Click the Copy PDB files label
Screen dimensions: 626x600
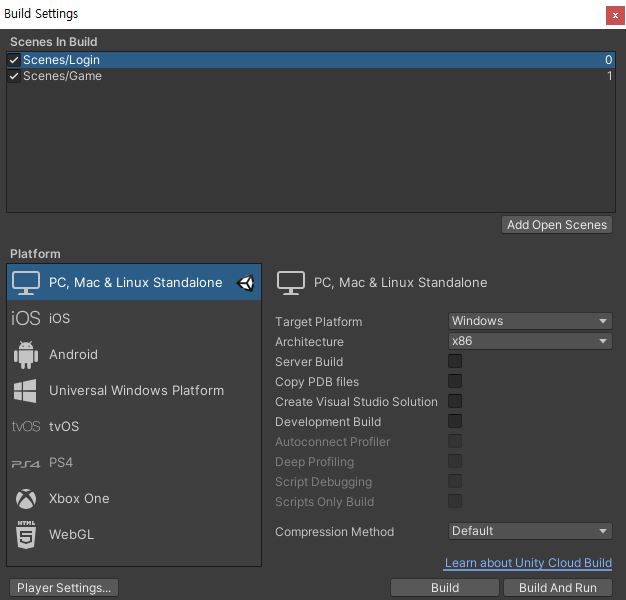[x=317, y=382]
